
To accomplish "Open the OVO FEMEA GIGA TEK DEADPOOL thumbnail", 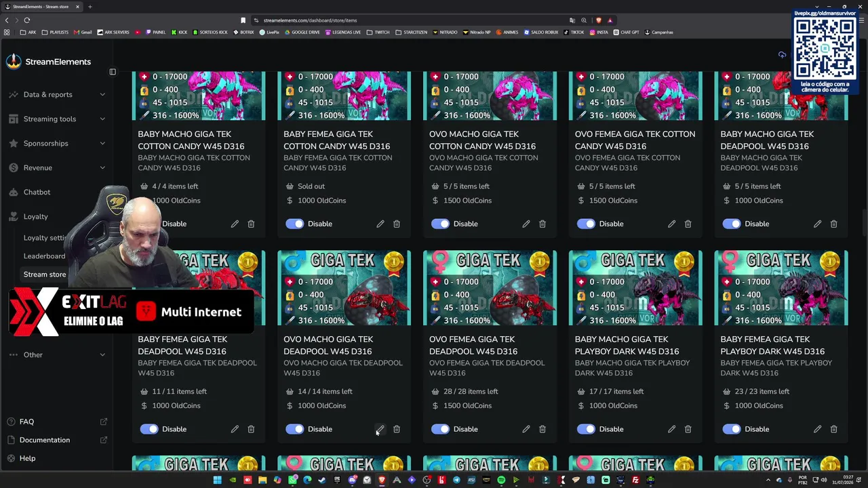I will tap(490, 288).
